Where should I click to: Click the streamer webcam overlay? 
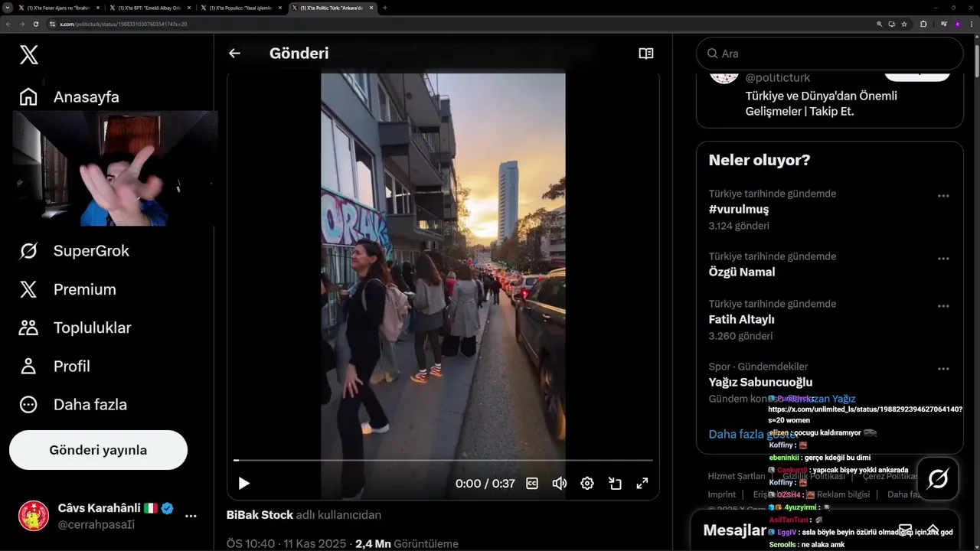[115, 168]
